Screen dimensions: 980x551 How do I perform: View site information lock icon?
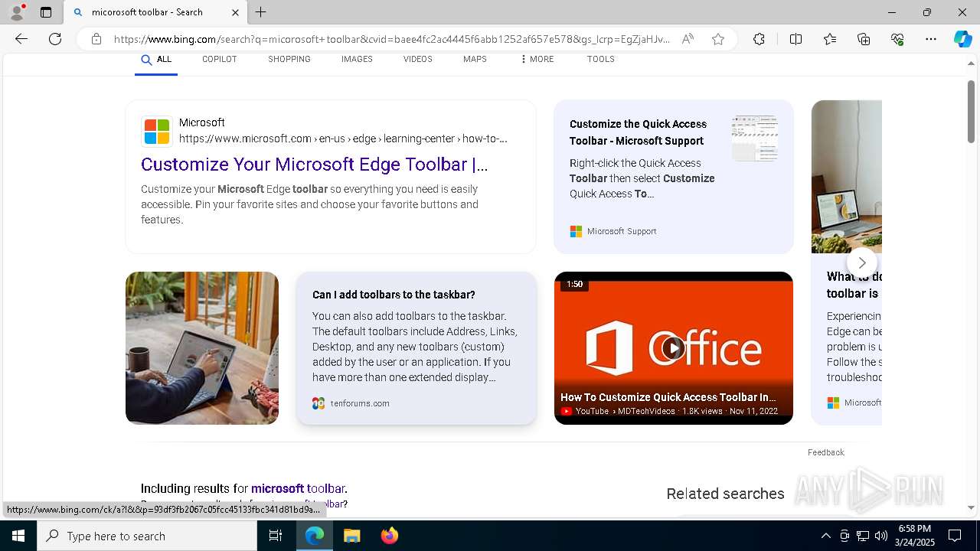coord(96,39)
